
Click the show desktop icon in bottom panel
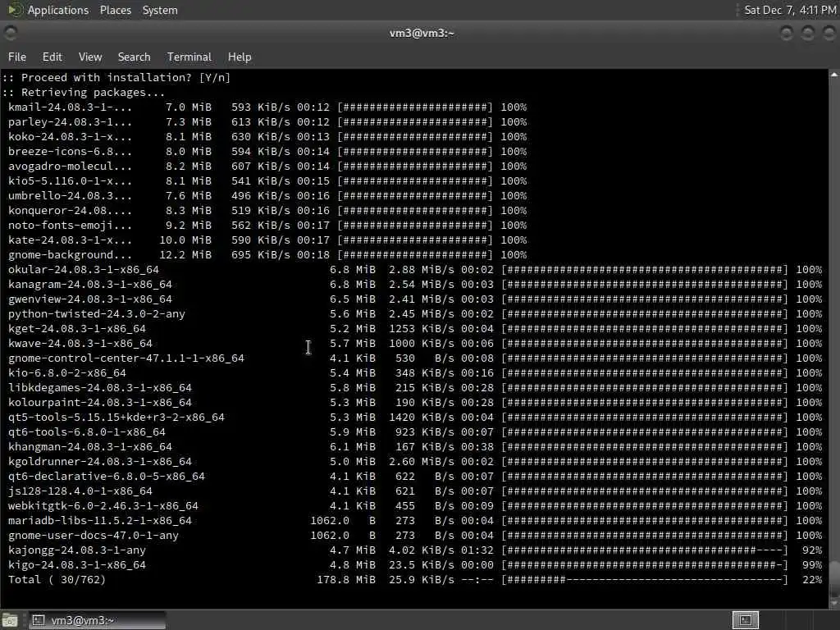click(10, 620)
